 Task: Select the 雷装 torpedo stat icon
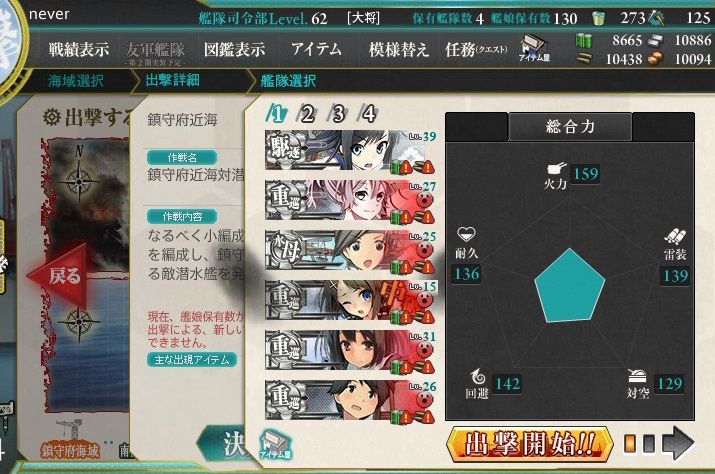coord(675,236)
